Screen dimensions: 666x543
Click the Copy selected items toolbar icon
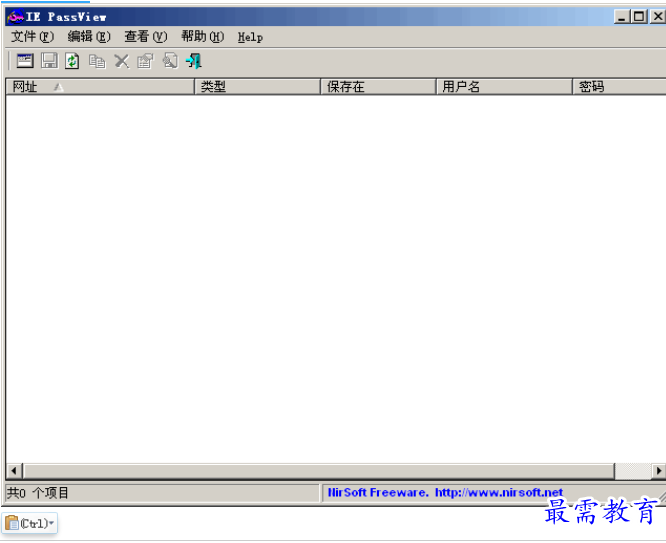click(97, 61)
